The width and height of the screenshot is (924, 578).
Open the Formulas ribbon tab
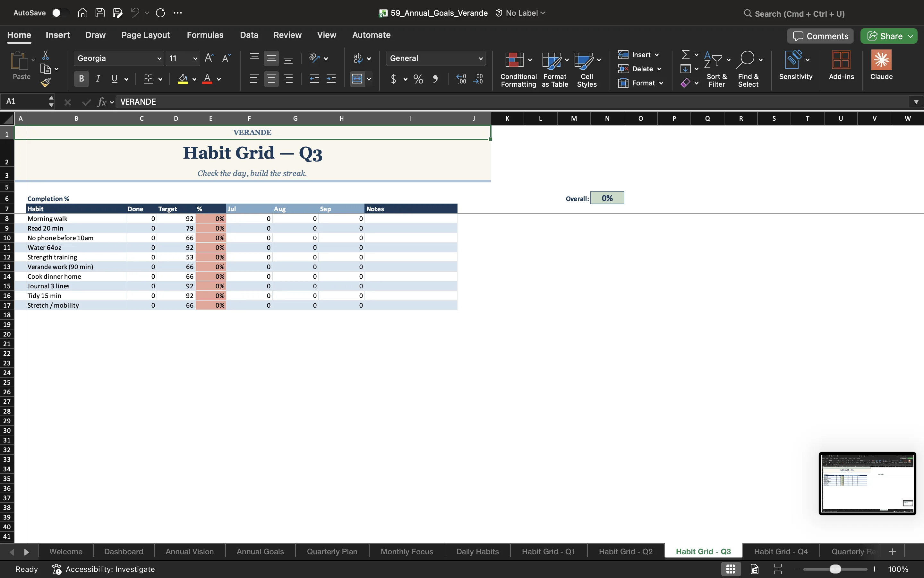(205, 35)
